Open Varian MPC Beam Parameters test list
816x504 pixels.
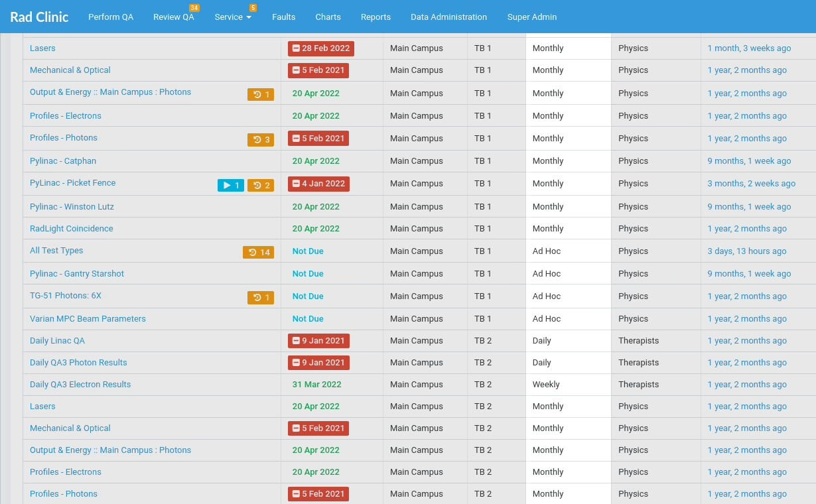[x=88, y=318]
